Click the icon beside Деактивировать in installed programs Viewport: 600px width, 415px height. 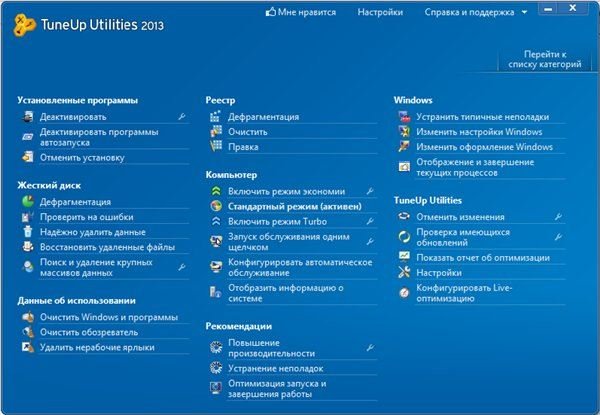[x=28, y=117]
